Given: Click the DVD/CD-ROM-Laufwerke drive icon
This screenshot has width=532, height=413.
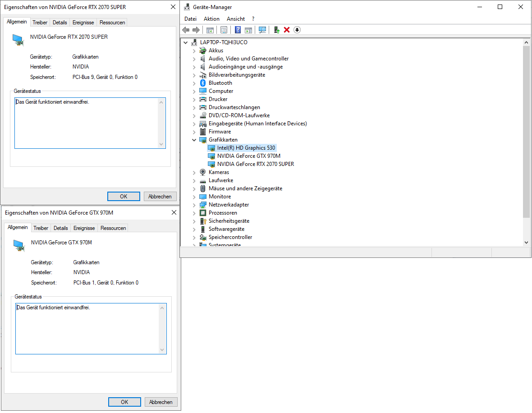Looking at the screenshot, I should click(203, 116).
